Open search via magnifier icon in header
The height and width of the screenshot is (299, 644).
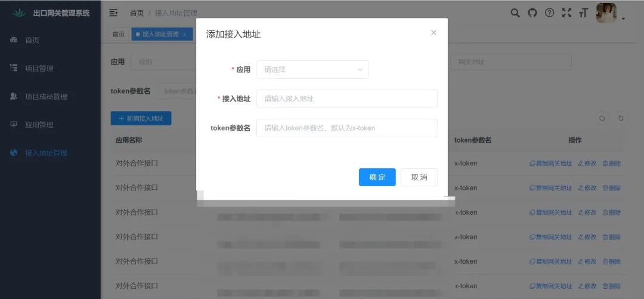[515, 13]
